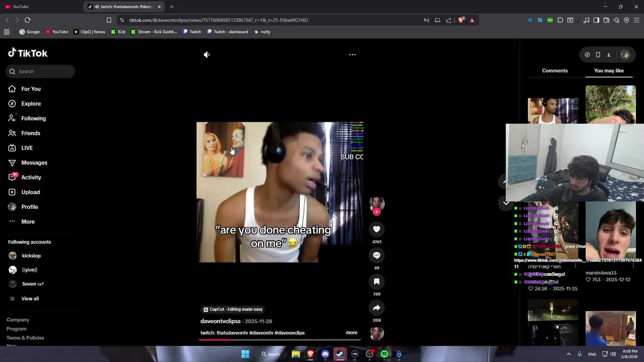Viewport: 644px width, 362px height.
Task: Open the browser Extensions puzzle icon
Action: click(x=560, y=20)
